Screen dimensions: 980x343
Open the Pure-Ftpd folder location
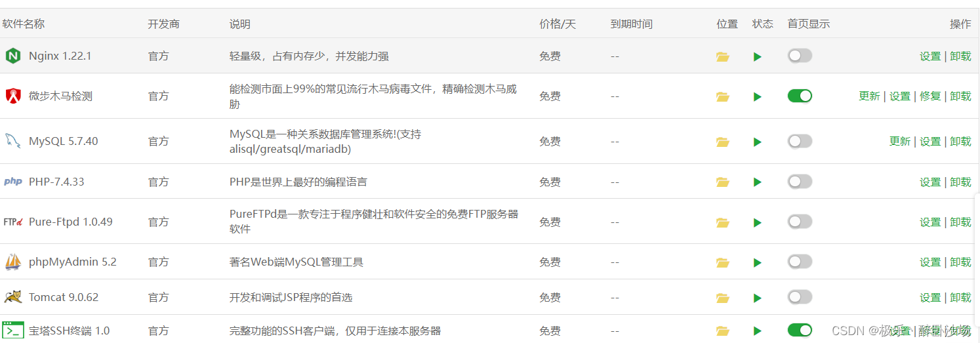(723, 222)
